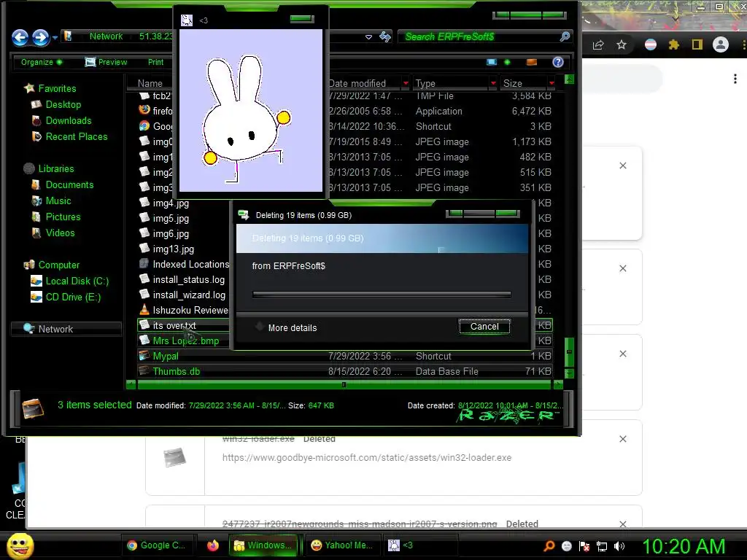Click the refresh icon next to address bar
Screen dimensions: 747x560
click(385, 36)
